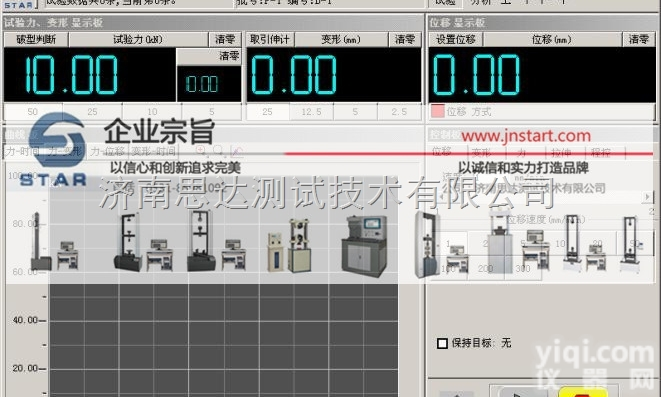Click the 0.00 deformation readout
This screenshot has height=397, width=661.
(294, 75)
